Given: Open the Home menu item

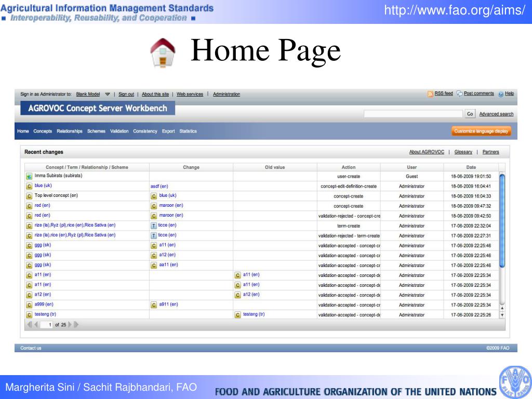Looking at the screenshot, I should (23, 131).
